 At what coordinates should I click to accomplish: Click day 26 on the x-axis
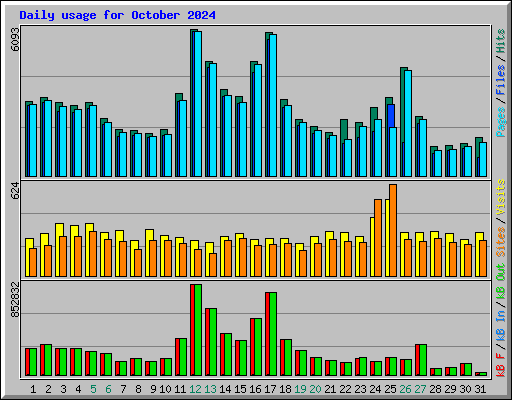click(x=405, y=389)
